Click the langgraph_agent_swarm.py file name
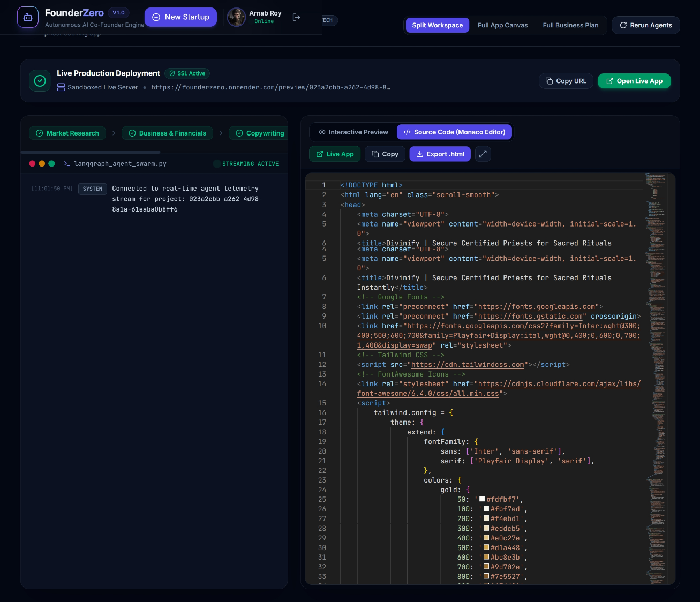The height and width of the screenshot is (602, 700). [x=120, y=164]
